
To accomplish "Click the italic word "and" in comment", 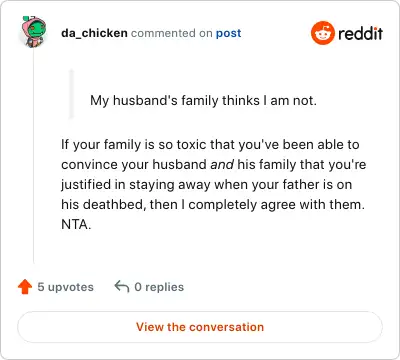I will [222, 164].
